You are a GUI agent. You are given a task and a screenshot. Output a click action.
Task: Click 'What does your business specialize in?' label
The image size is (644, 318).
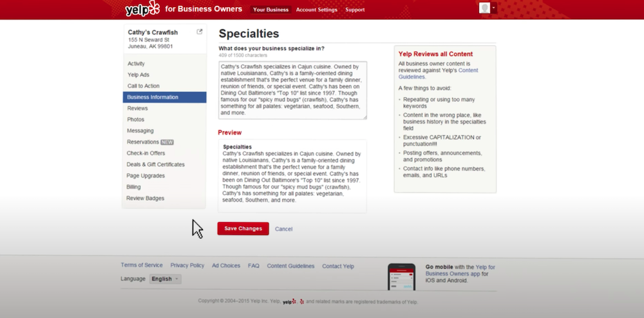pyautogui.click(x=272, y=48)
